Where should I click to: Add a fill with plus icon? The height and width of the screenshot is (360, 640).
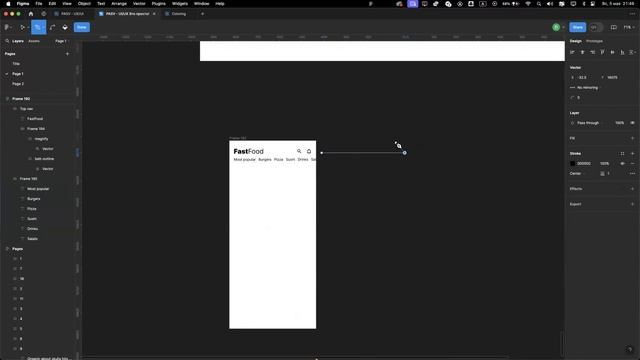pos(632,138)
